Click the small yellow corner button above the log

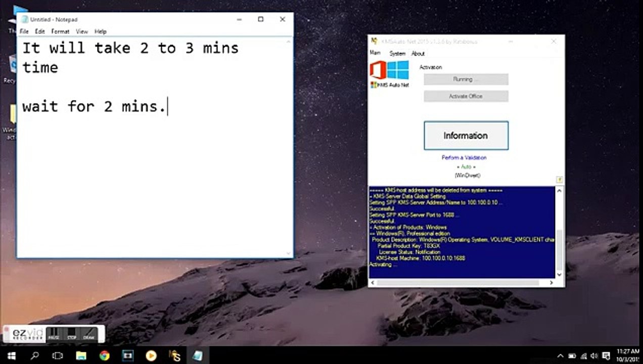coord(560,179)
